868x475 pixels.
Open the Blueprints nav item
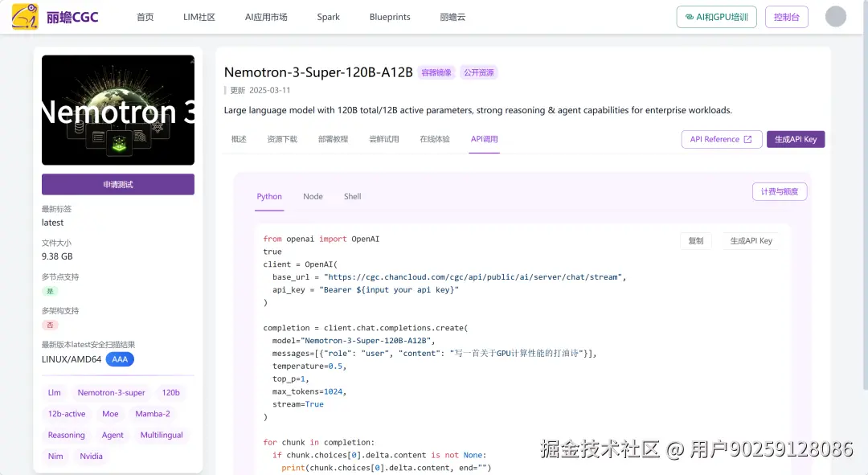(390, 17)
